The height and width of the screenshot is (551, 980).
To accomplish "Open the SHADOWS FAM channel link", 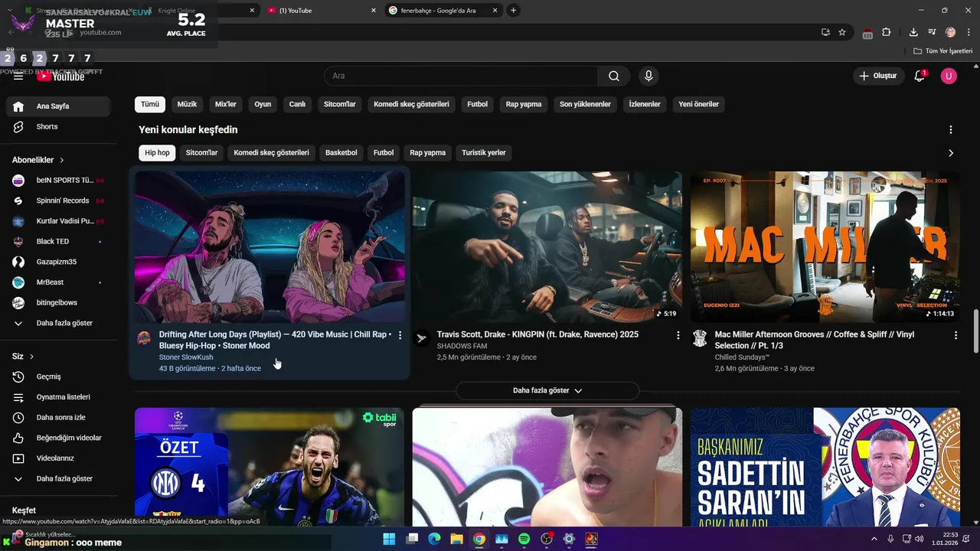I will coord(462,346).
